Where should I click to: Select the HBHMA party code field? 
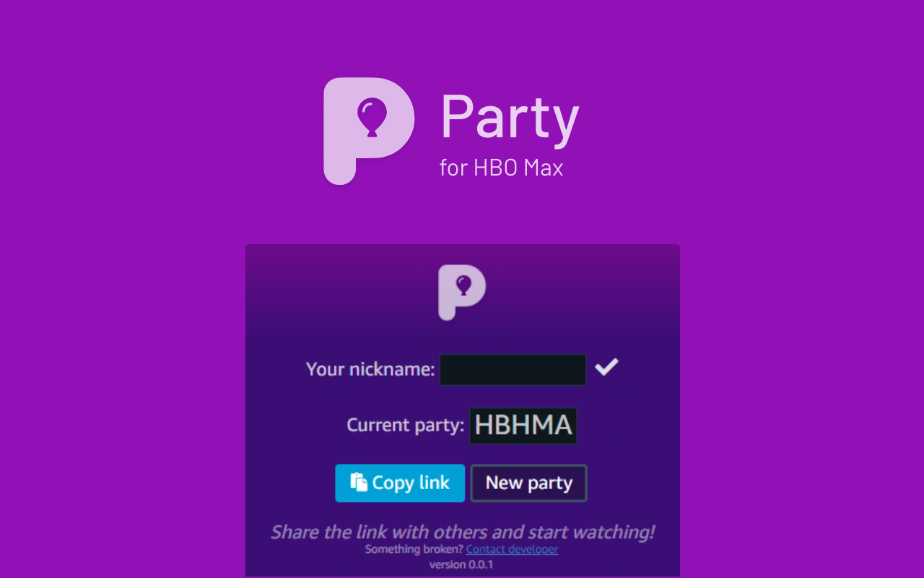(523, 425)
